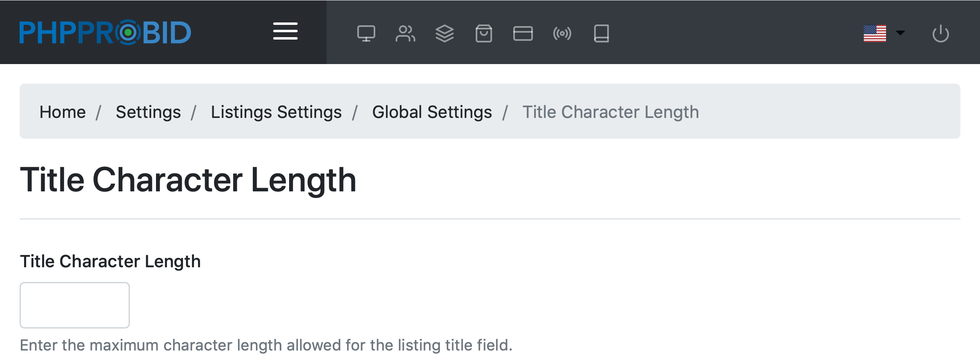The height and width of the screenshot is (355, 980).
Task: Open the monitor dashboard icon
Action: tap(366, 33)
